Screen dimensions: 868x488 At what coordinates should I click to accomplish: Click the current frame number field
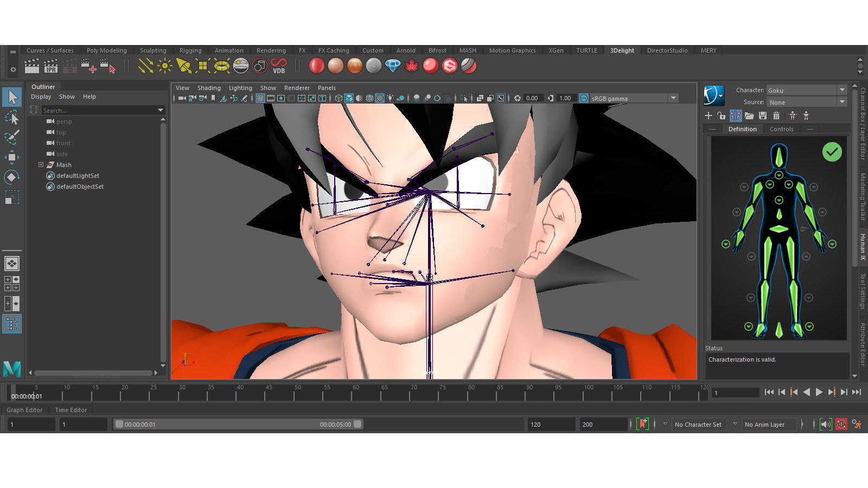pyautogui.click(x=735, y=393)
